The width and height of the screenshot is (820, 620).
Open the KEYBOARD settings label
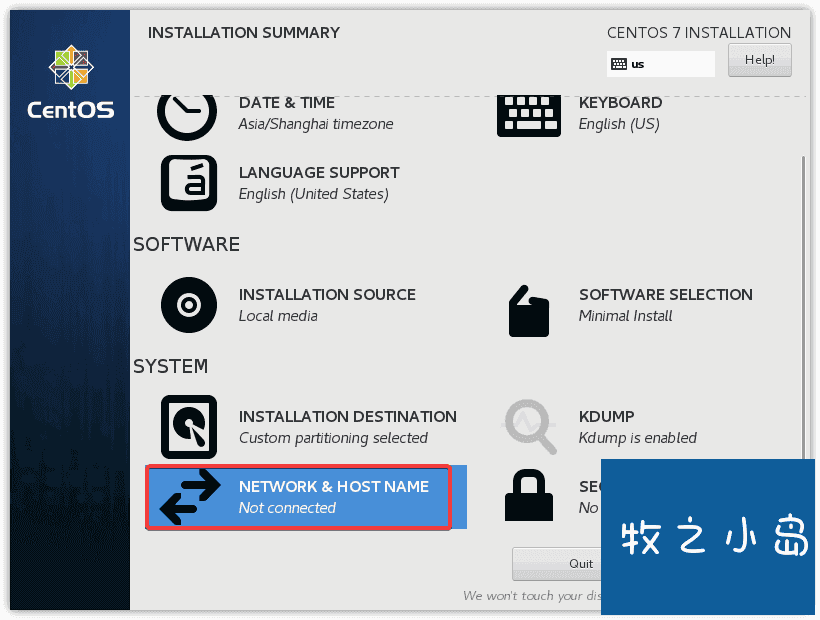click(x=620, y=102)
